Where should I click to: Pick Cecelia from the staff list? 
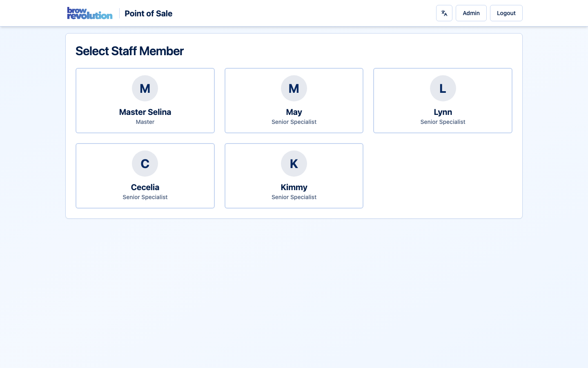(145, 176)
